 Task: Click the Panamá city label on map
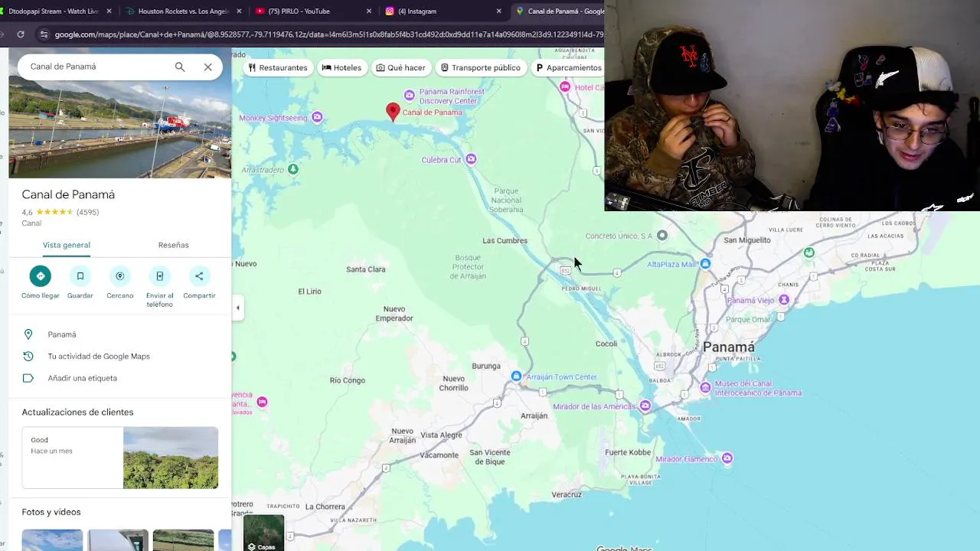pos(729,347)
